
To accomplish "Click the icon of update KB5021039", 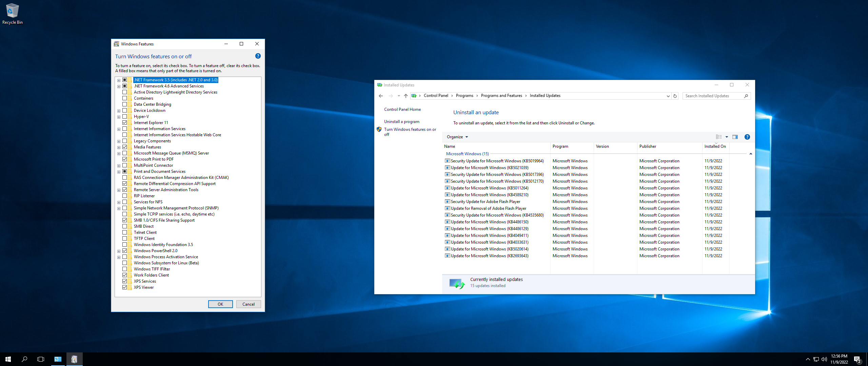I will tap(448, 168).
